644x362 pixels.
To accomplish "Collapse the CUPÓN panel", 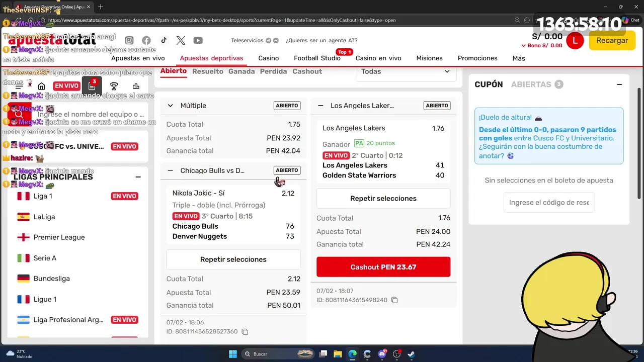I will [619, 84].
